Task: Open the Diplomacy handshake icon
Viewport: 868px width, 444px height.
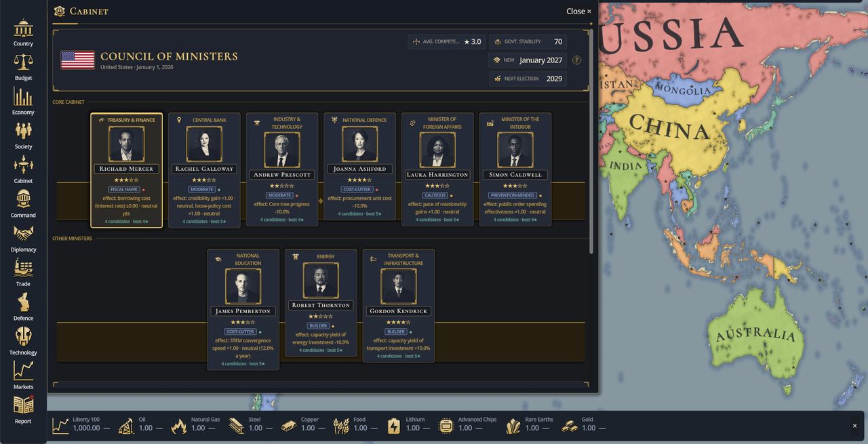Action: pyautogui.click(x=23, y=234)
